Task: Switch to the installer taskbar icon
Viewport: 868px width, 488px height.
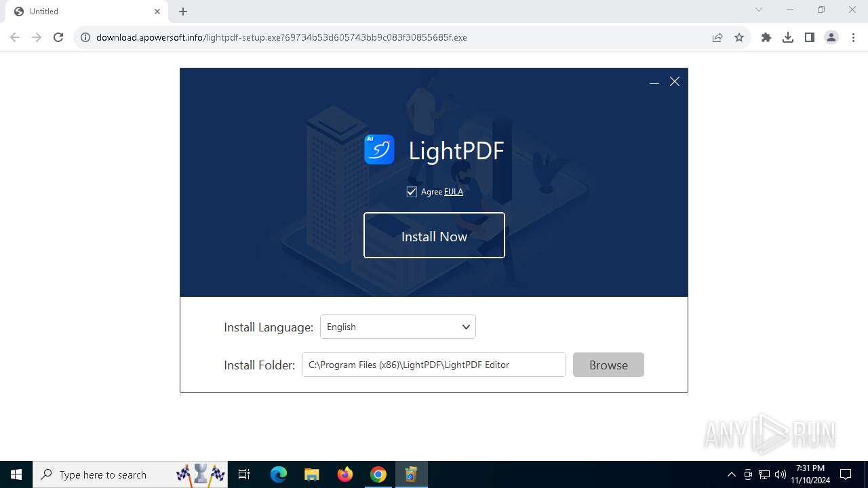Action: pyautogui.click(x=411, y=474)
